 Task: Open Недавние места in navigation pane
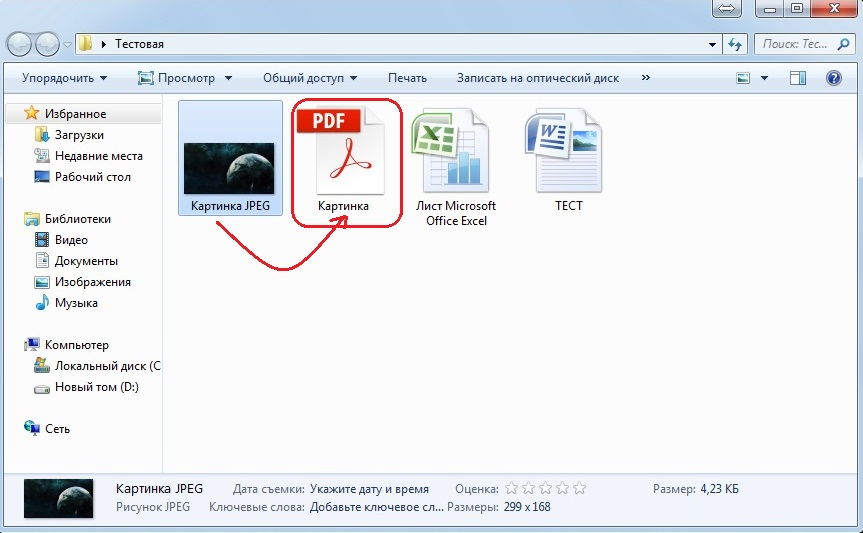(99, 156)
